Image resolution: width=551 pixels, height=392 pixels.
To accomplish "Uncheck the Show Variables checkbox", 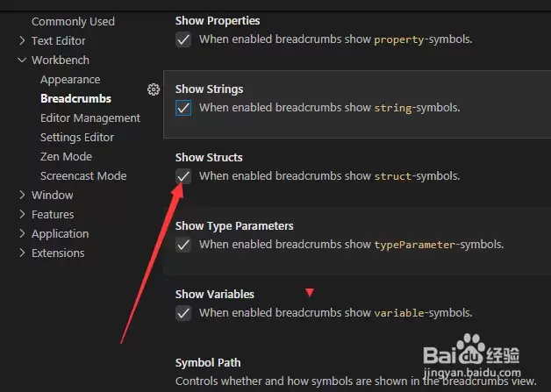I will click(183, 313).
